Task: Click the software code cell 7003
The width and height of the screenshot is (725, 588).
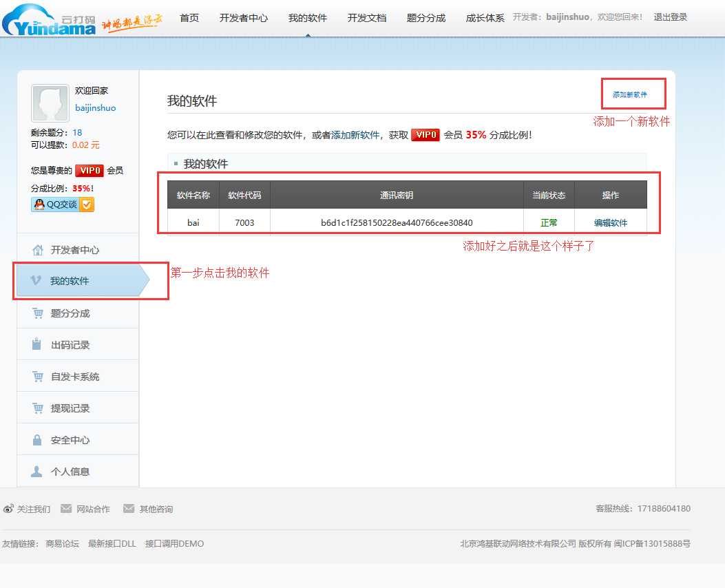Action: click(x=244, y=223)
